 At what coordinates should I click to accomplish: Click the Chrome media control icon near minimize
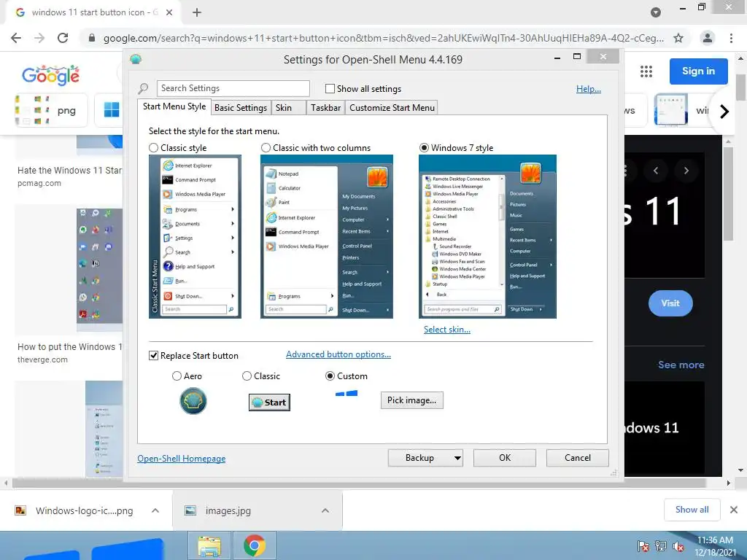point(656,12)
